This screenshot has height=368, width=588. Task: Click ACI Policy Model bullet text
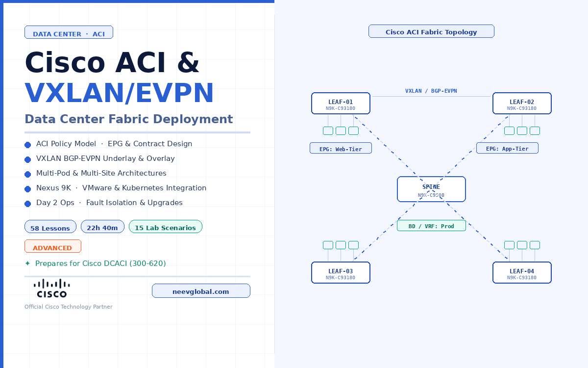[x=114, y=144]
